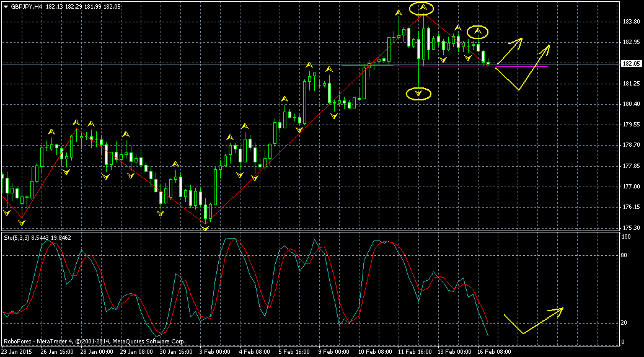Select the yellow ellipse at the chart's highest peak
The image size is (644, 357).
pyautogui.click(x=423, y=8)
